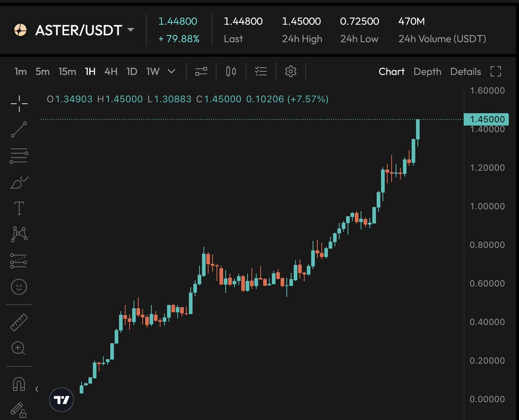Image resolution: width=519 pixels, height=420 pixels.
Task: Click the 0.60000 price axis label
Action: click(x=487, y=283)
